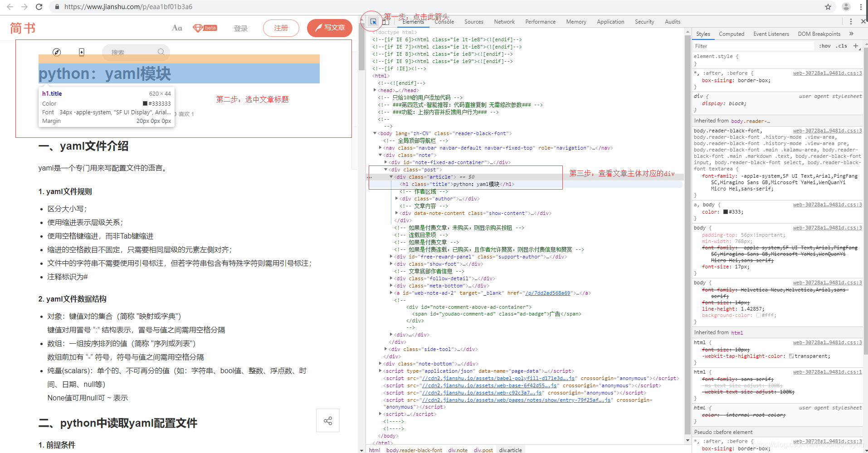
Task: Expand the head node in the DOM tree
Action: click(x=375, y=90)
